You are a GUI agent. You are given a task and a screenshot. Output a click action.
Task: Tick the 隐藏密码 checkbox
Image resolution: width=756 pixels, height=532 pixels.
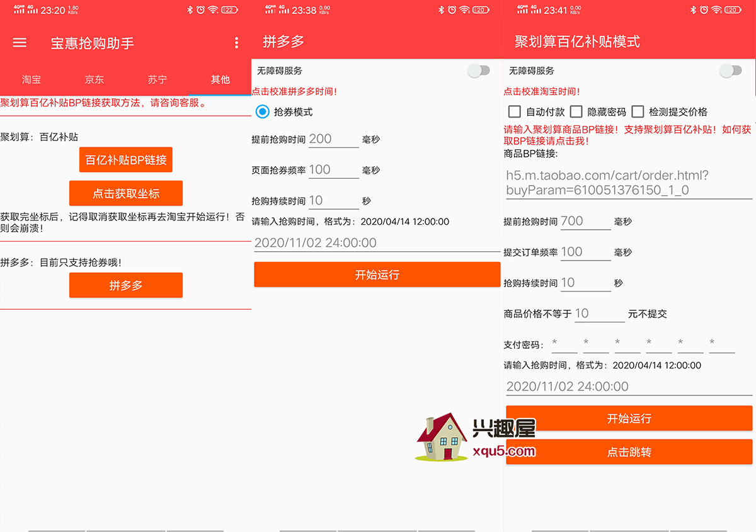pyautogui.click(x=576, y=111)
